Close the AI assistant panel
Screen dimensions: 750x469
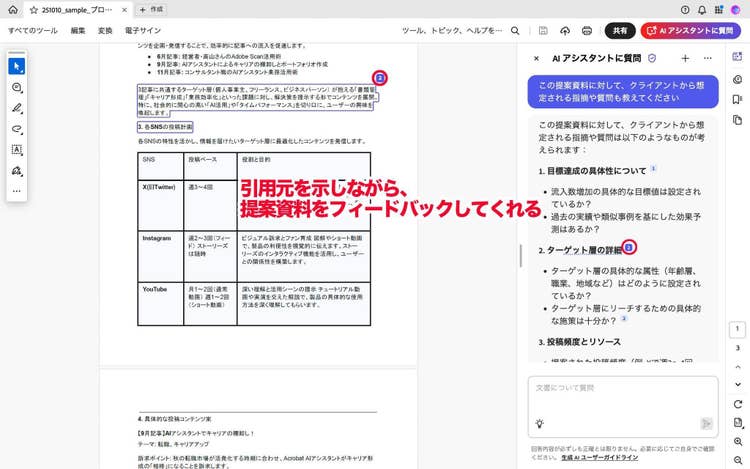[536, 59]
